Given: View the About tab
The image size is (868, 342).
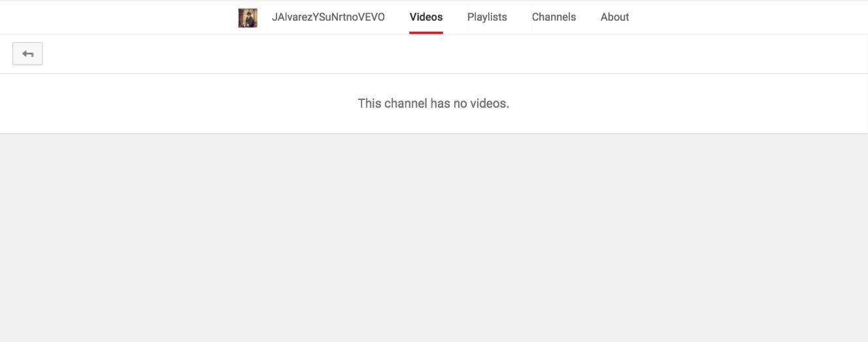Looking at the screenshot, I should (614, 17).
